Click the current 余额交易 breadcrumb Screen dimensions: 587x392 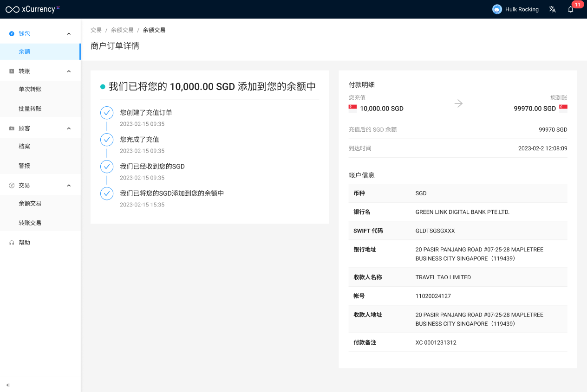click(x=154, y=30)
